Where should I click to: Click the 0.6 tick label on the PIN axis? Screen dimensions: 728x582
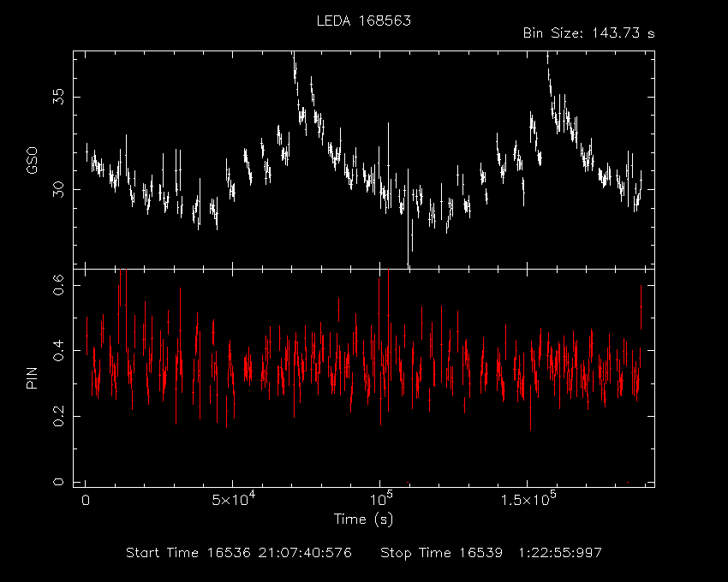tap(58, 284)
